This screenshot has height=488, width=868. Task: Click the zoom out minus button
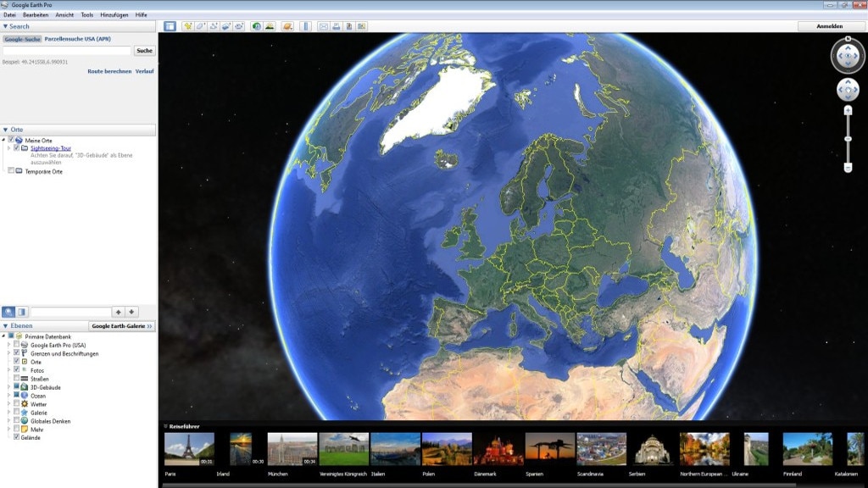(x=848, y=168)
